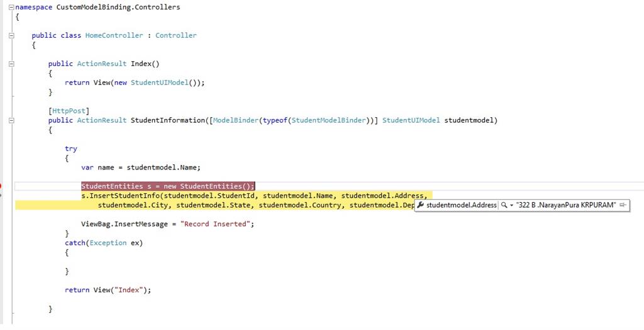This screenshot has height=330, width=644.
Task: Click studentmodel.City argument
Action: (x=133, y=205)
